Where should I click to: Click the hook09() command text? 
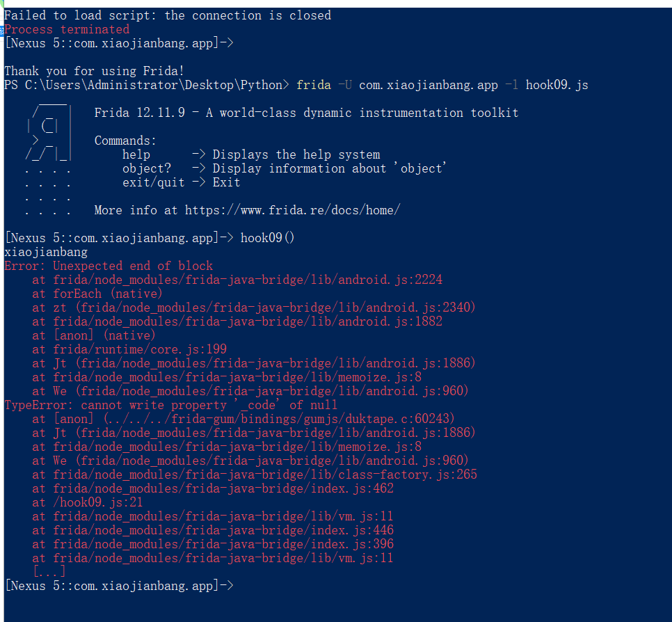pos(267,238)
